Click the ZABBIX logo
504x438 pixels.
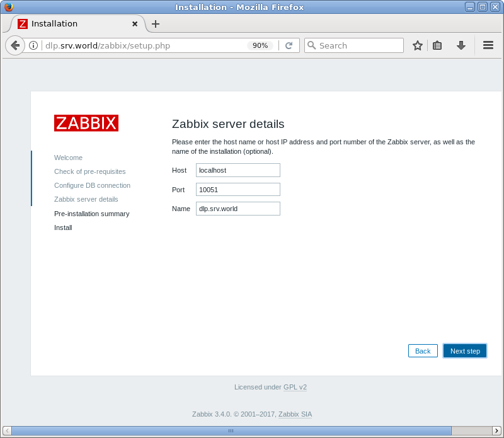pyautogui.click(x=86, y=123)
